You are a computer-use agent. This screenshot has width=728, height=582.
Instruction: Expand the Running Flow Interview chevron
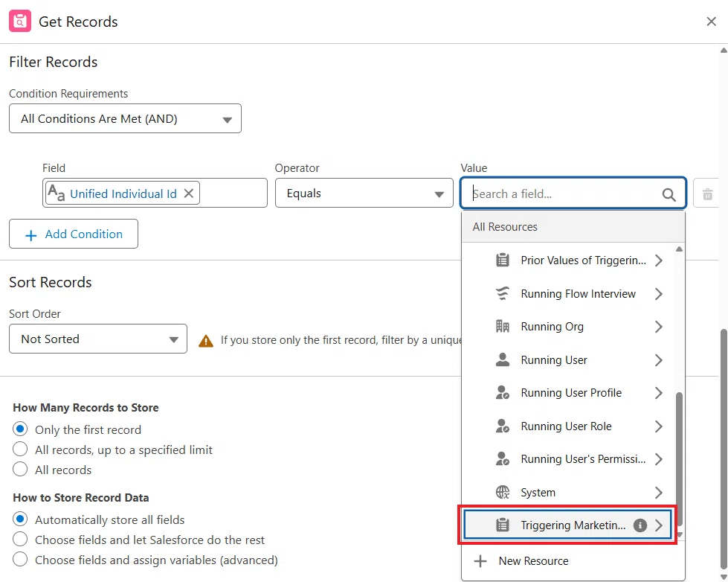[658, 294]
